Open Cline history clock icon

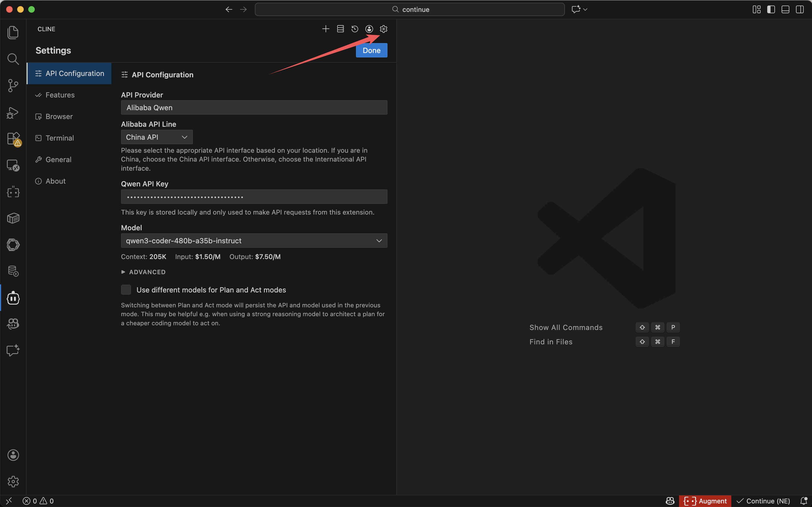pos(355,29)
